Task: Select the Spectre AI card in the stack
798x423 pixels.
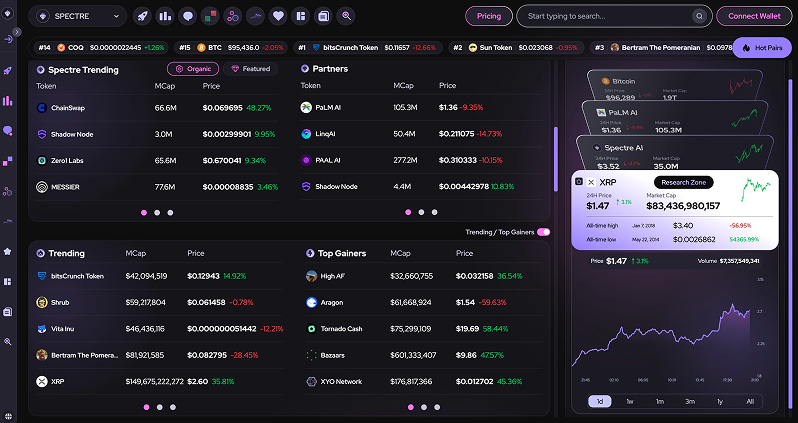Action: [675, 152]
